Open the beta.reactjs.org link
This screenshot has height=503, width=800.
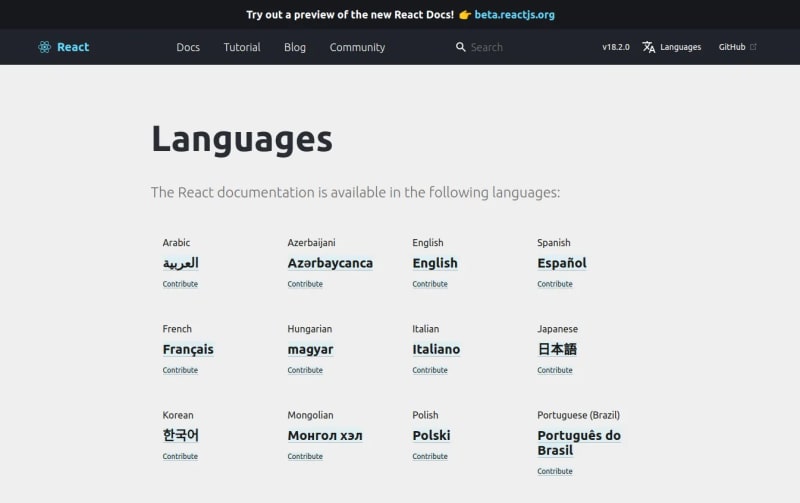pyautogui.click(x=514, y=15)
